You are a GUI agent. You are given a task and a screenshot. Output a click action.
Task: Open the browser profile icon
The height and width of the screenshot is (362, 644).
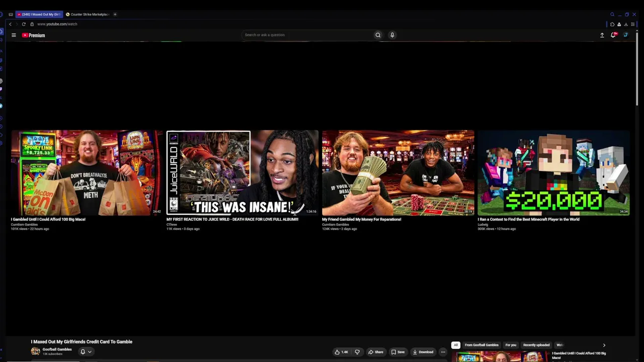[x=619, y=24]
